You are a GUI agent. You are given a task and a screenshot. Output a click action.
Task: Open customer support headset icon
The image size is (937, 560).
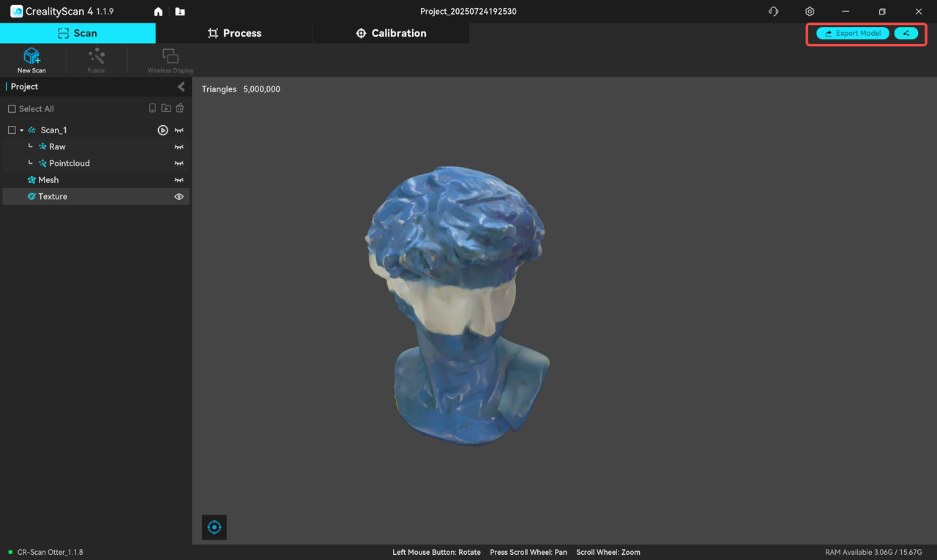click(774, 12)
